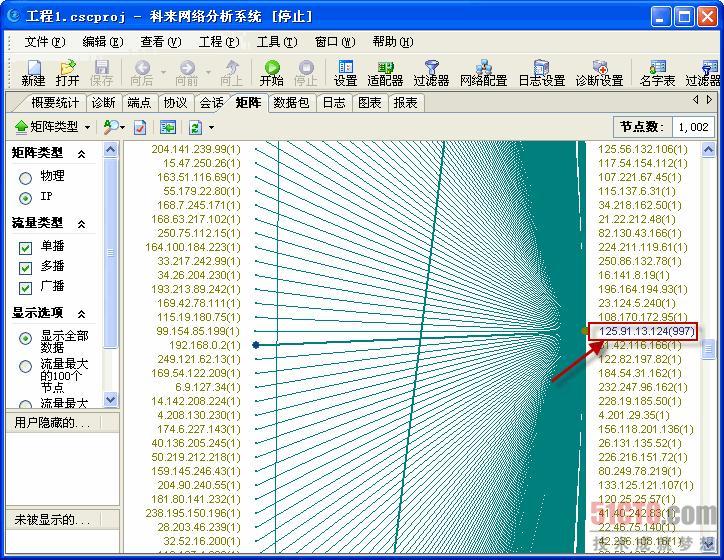Toggle the 多播 multicast checkbox
Screen dimensions: 724x560
pyautogui.click(x=25, y=268)
